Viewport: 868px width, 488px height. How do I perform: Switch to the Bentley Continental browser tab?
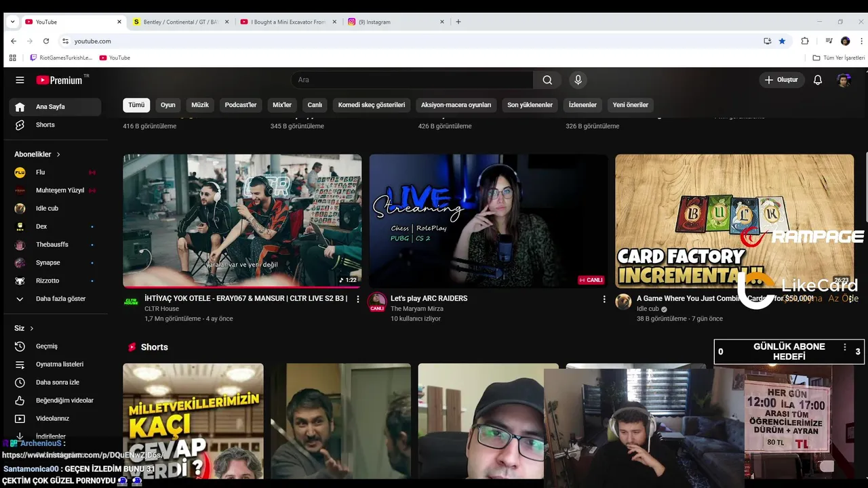(182, 22)
